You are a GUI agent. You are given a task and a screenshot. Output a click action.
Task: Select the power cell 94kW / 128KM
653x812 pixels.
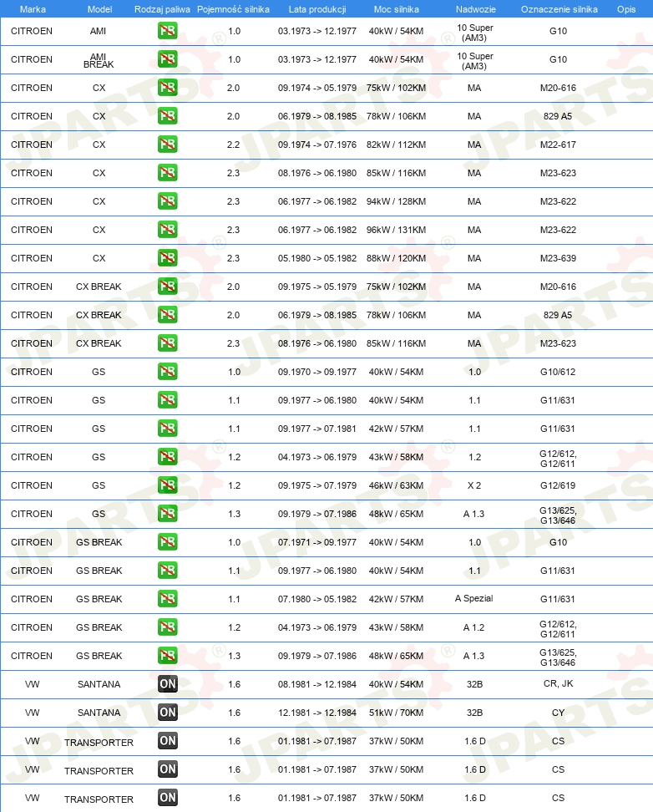tap(396, 201)
